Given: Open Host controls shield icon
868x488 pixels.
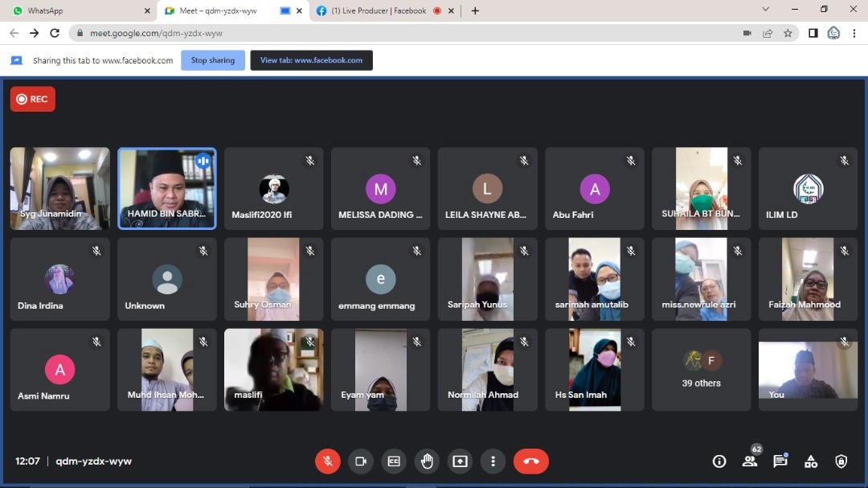Looking at the screenshot, I should click(x=841, y=461).
